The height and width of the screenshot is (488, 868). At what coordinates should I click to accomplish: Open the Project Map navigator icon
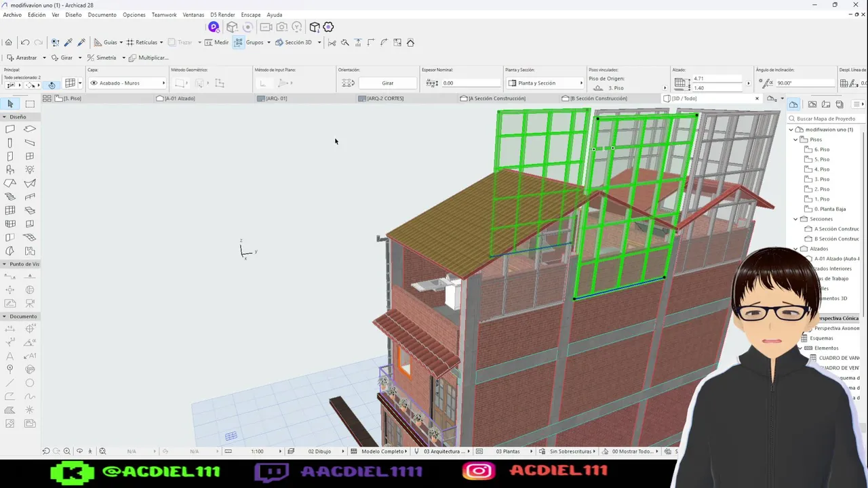pos(793,104)
